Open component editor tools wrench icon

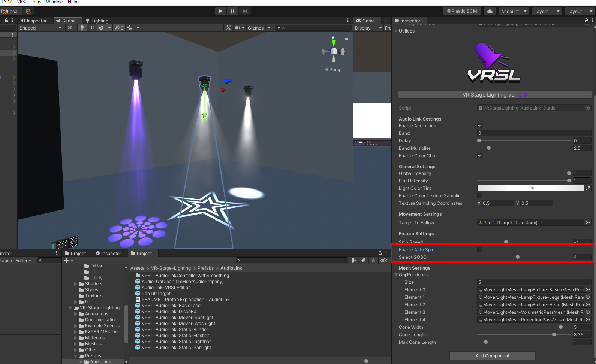click(228, 28)
